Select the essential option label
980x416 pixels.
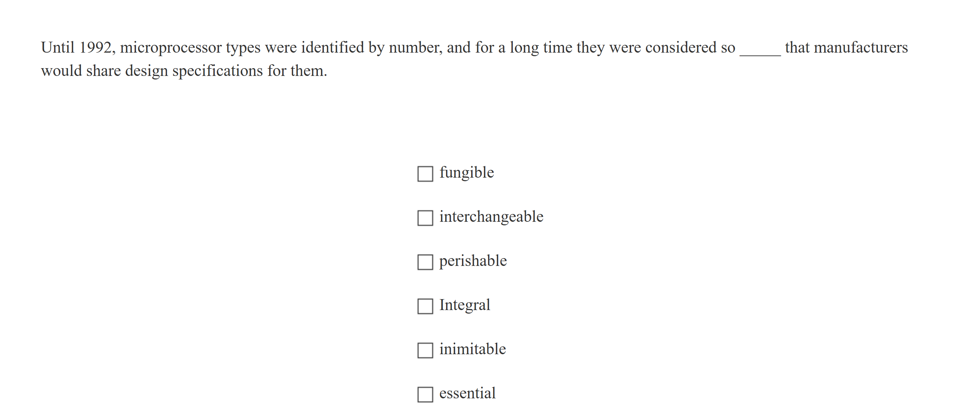467,393
